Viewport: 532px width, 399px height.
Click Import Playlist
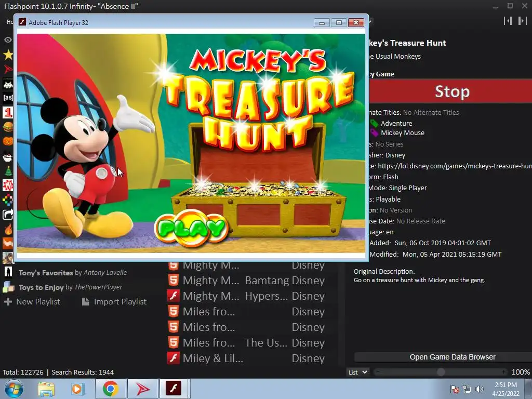(x=114, y=302)
